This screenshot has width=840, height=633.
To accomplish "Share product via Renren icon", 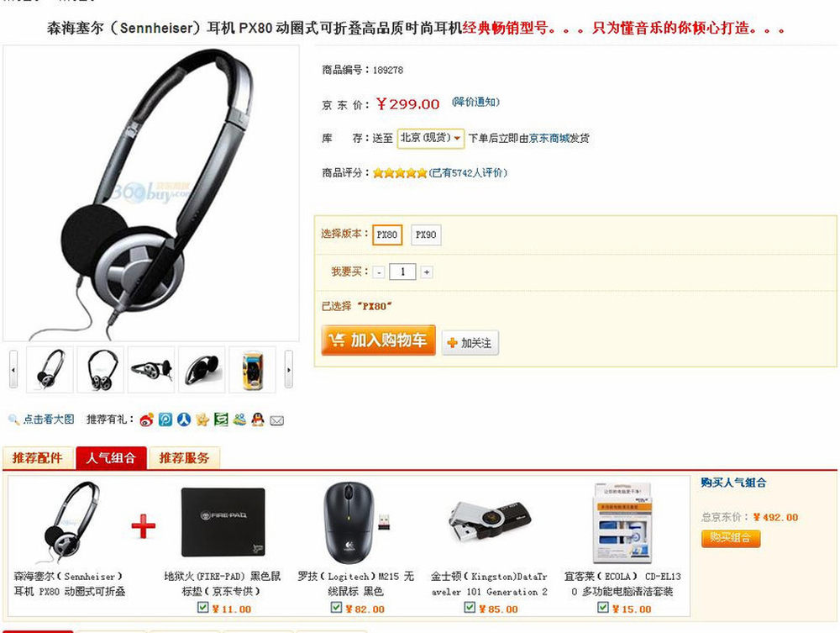I will click(184, 419).
